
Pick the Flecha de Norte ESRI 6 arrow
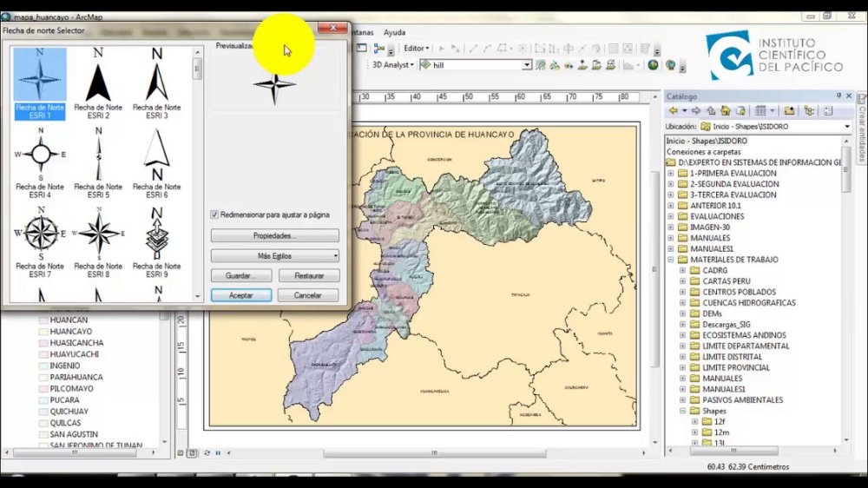(156, 163)
